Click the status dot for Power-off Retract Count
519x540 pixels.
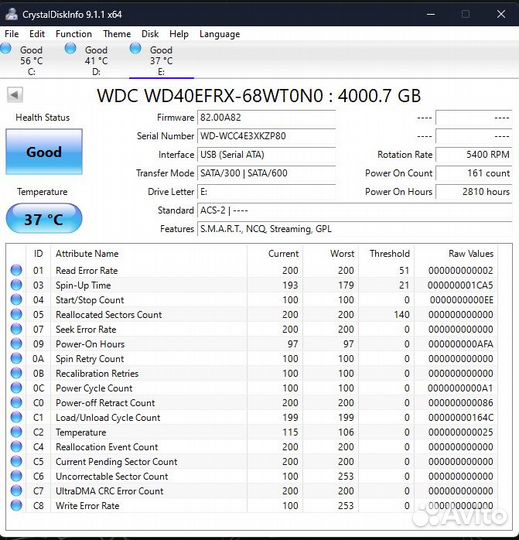[16, 403]
